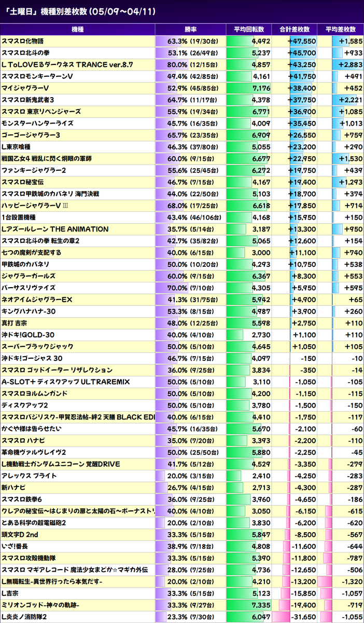The height and width of the screenshot is (623, 364).
Task: Click the 平均差枚数 column header
Action: click(341, 30)
